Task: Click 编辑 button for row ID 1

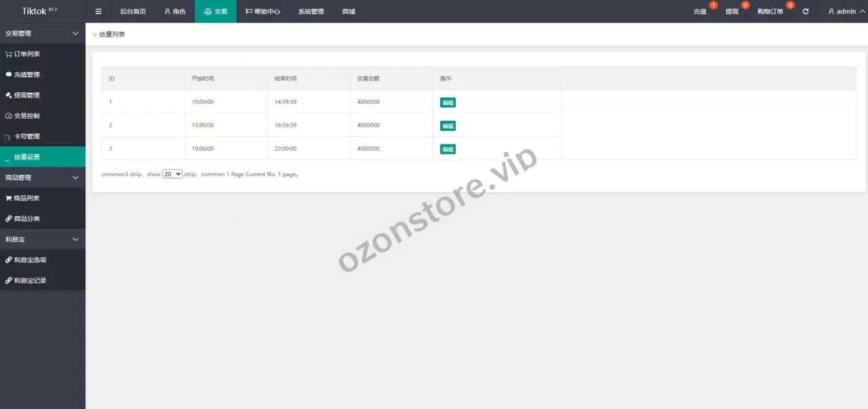Action: 448,103
